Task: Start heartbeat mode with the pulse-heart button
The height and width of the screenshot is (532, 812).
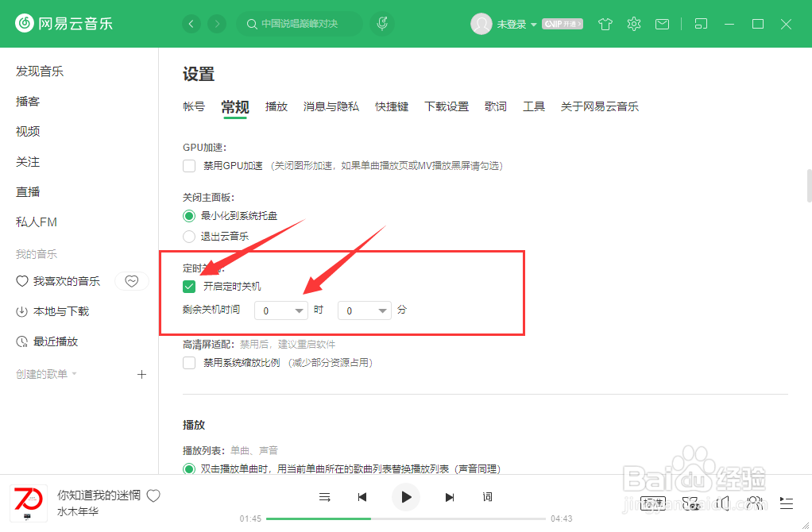Action: click(132, 281)
